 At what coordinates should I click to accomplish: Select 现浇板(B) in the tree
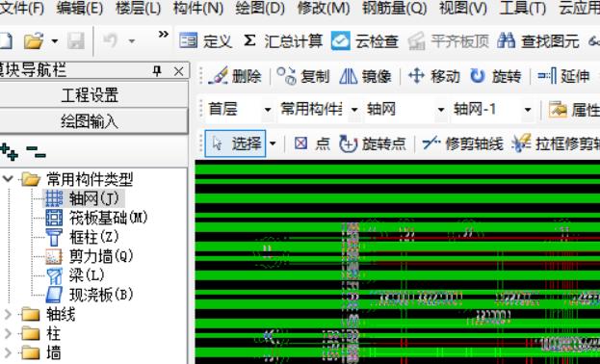click(101, 295)
